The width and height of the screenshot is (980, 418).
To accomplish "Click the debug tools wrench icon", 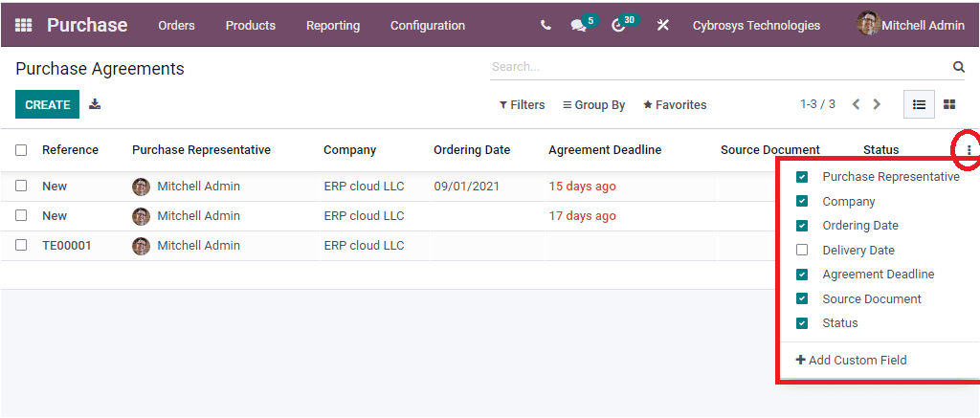I will (x=662, y=26).
